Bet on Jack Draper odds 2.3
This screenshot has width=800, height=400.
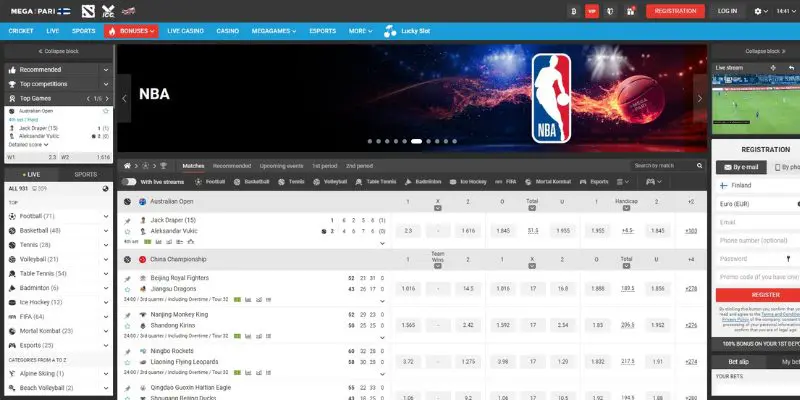tap(408, 231)
